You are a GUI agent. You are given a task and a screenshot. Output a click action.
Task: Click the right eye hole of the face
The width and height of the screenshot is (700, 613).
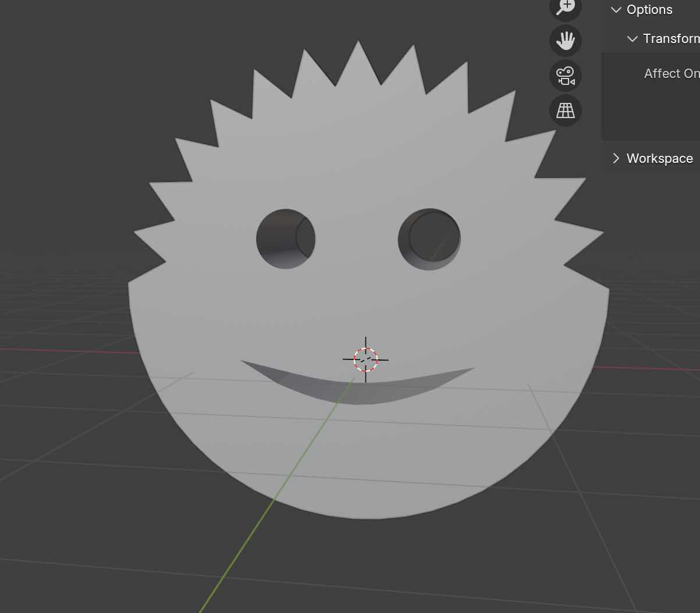click(x=429, y=239)
